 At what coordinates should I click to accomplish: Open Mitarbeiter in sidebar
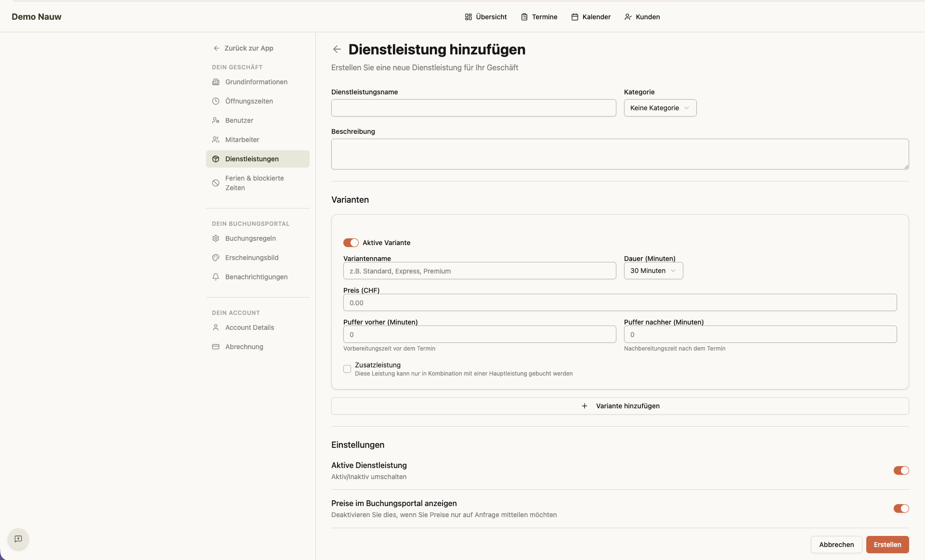(x=258, y=140)
